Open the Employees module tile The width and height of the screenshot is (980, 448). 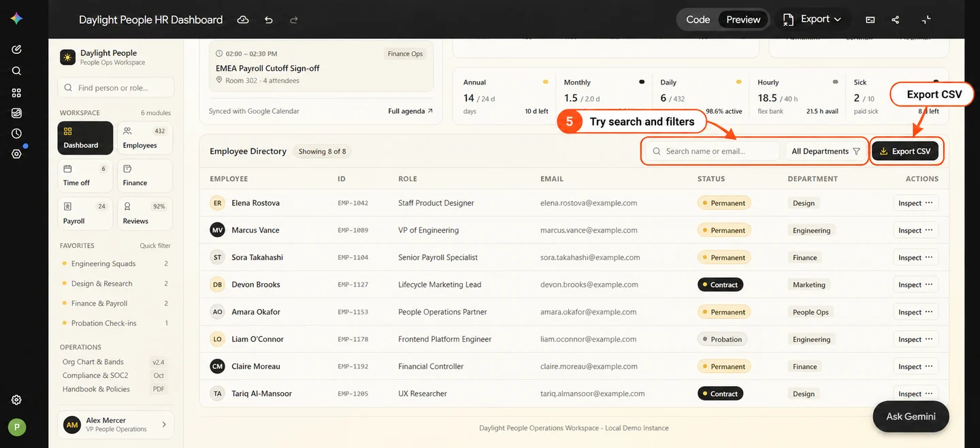coord(144,138)
